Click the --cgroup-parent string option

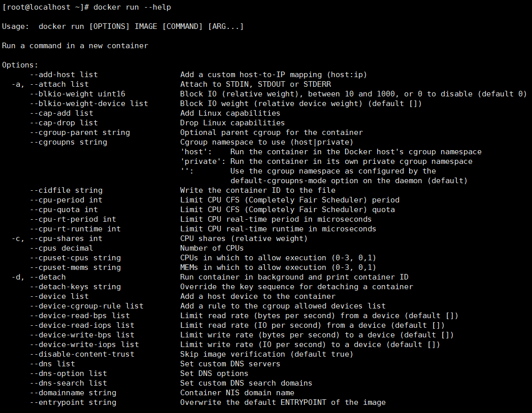[x=80, y=132]
